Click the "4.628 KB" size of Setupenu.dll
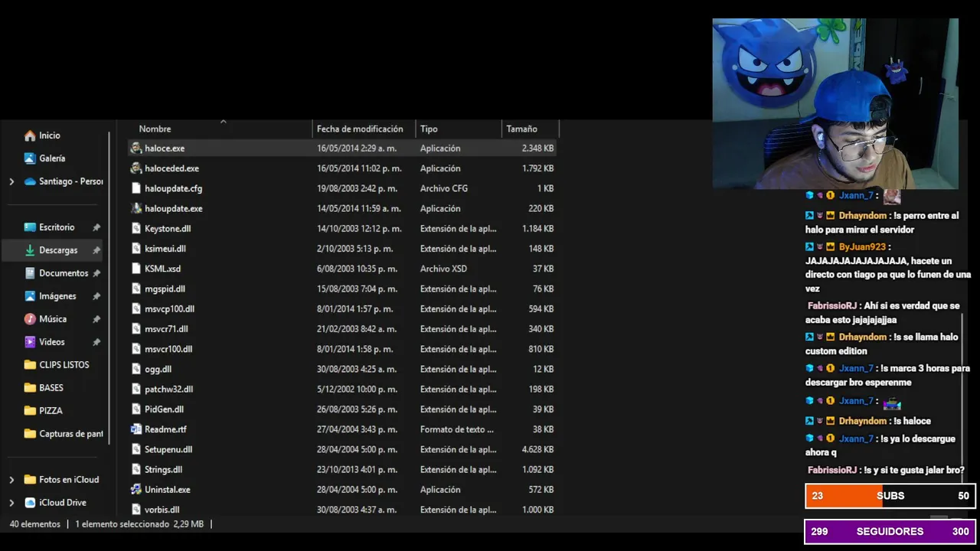980x551 pixels. 537,449
